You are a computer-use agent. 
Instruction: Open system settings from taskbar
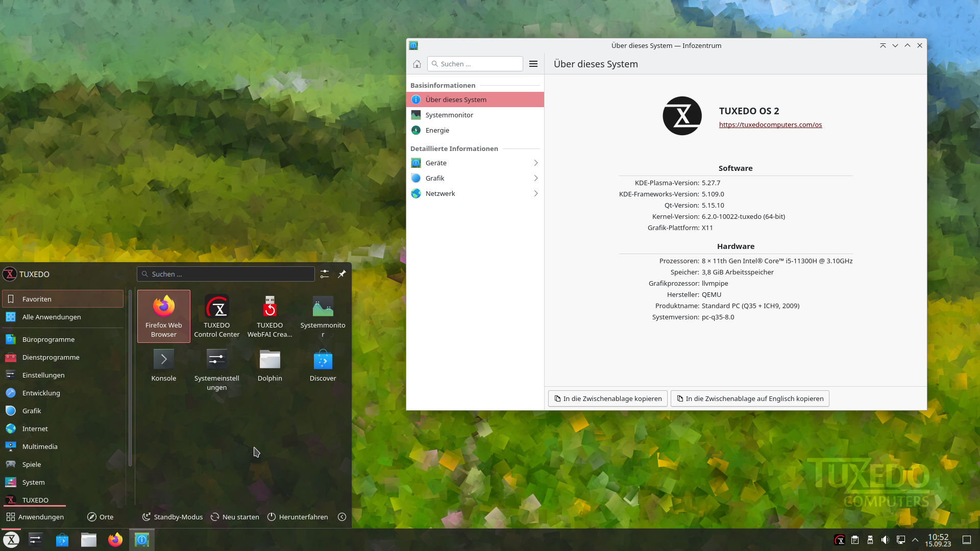click(36, 540)
